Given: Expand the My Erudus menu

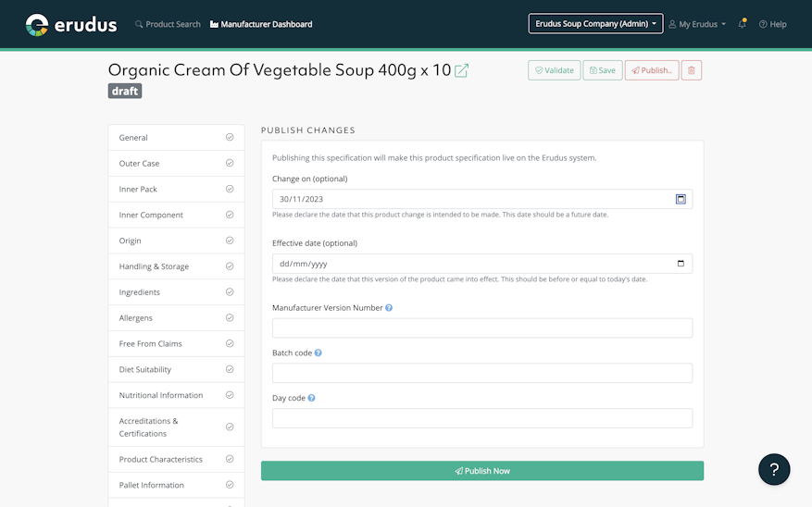Looking at the screenshot, I should [697, 24].
